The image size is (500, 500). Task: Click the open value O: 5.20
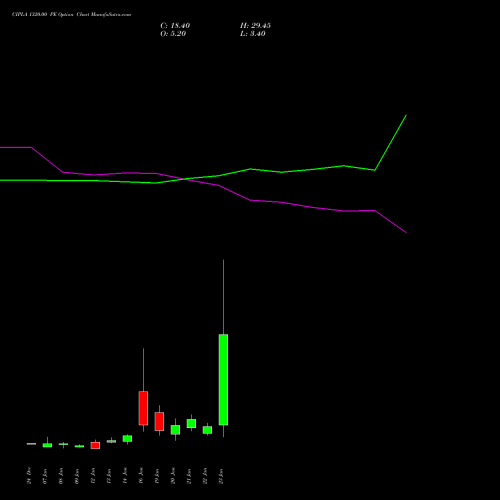coord(173,34)
